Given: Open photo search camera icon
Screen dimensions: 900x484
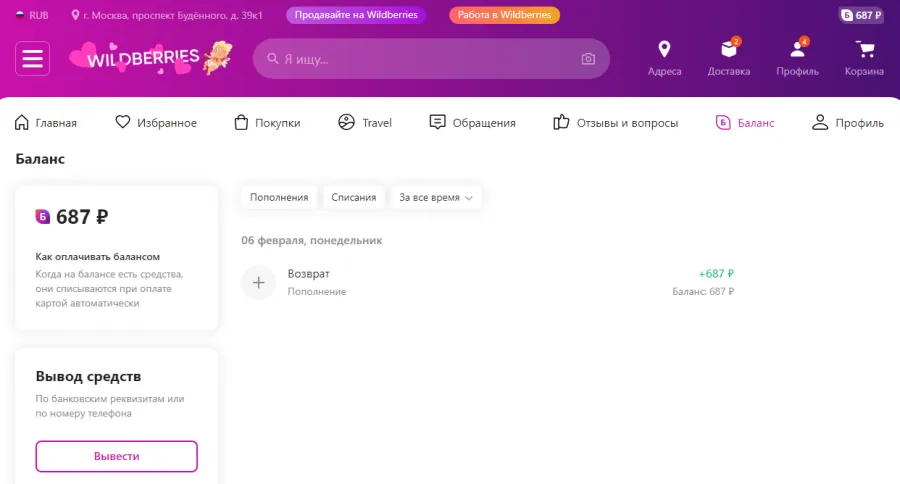Looking at the screenshot, I should point(588,59).
